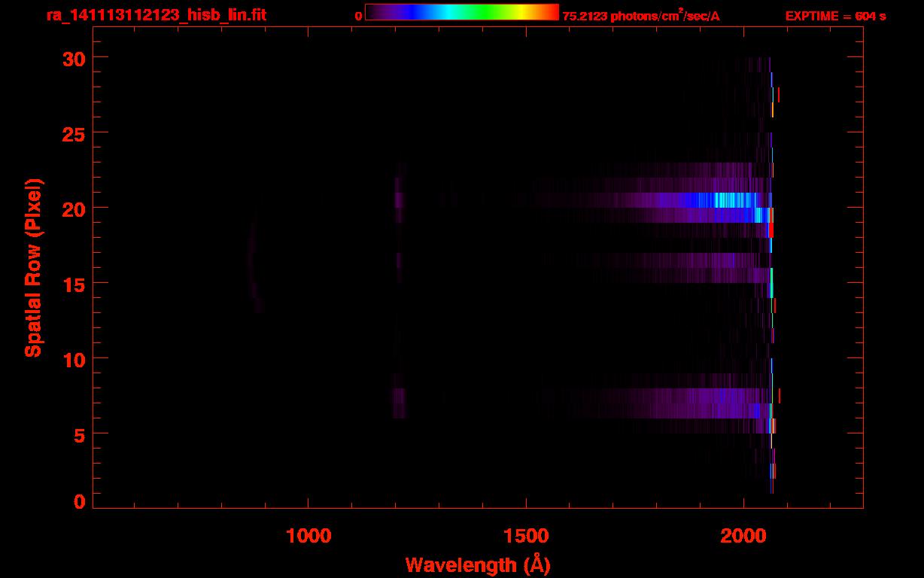Click the 0 spatial row tick label

pyautogui.click(x=81, y=502)
